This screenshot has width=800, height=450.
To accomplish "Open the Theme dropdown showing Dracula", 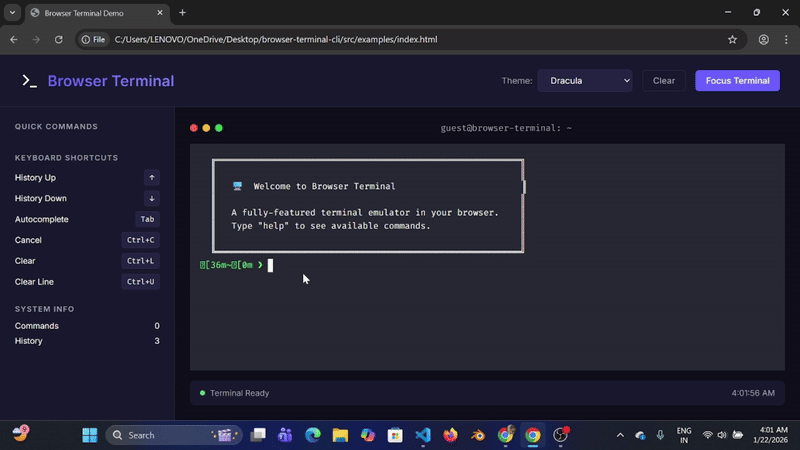I will [x=585, y=81].
